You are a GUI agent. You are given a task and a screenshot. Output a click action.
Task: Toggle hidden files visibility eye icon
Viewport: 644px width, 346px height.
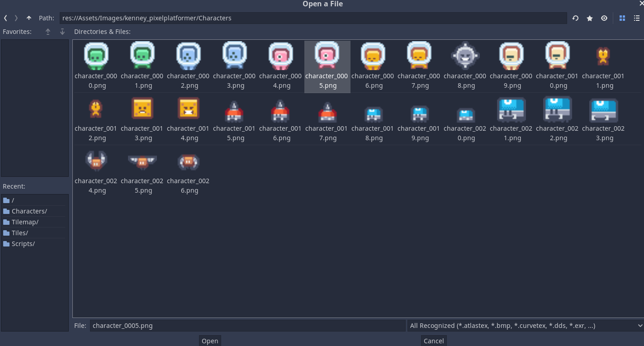[x=604, y=18]
